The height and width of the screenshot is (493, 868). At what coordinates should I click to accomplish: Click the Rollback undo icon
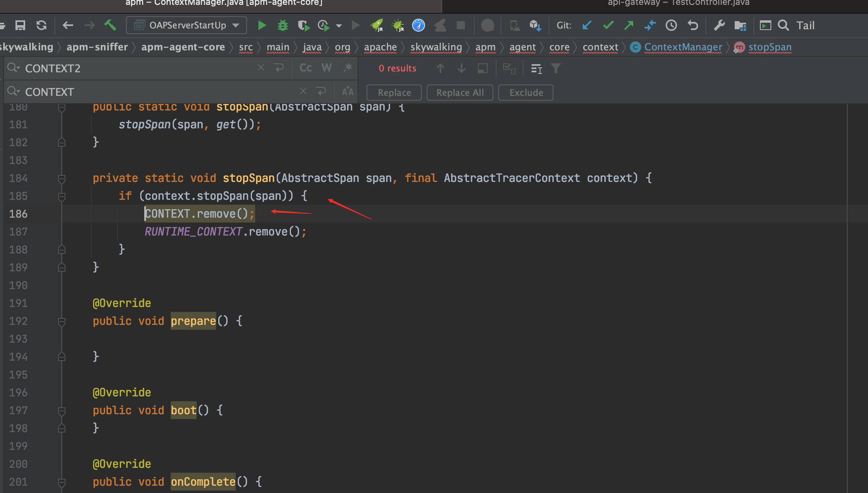(x=693, y=26)
